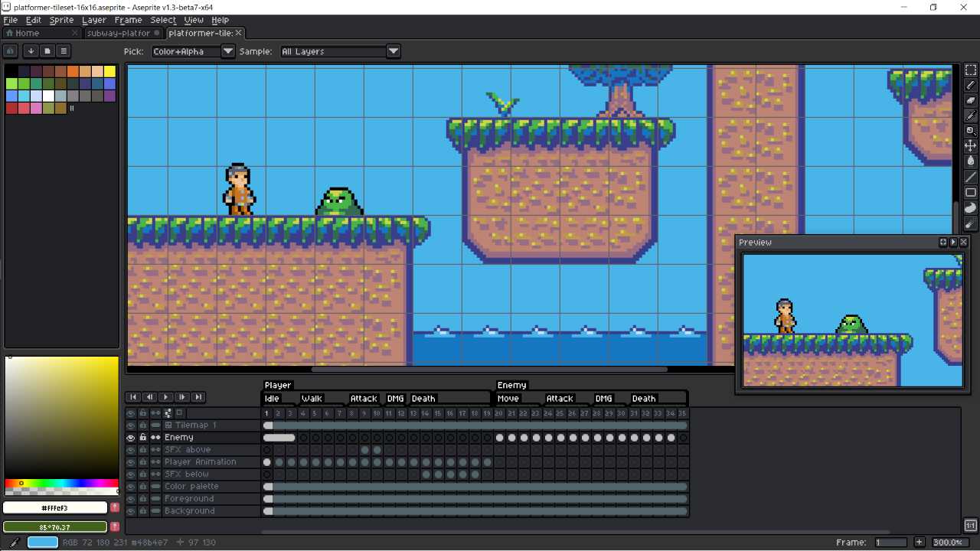Click the eyedropper icon in status bar
Image resolution: width=980 pixels, height=551 pixels.
coord(14,543)
